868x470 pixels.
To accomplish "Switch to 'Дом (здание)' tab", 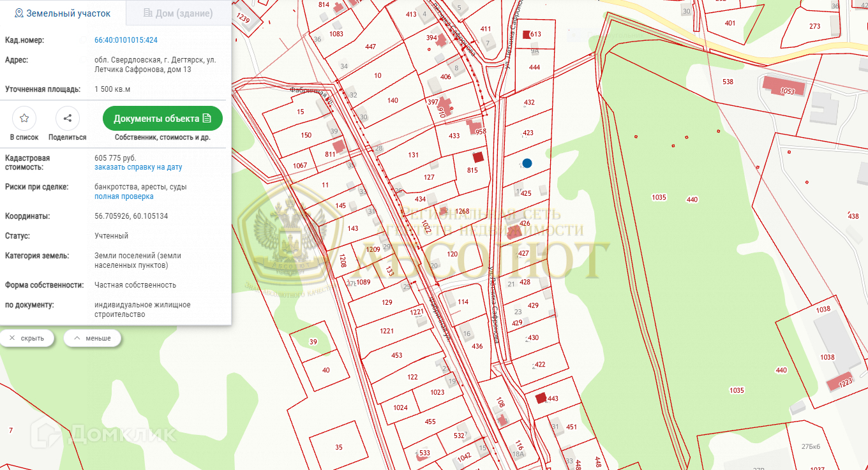I will tap(178, 13).
